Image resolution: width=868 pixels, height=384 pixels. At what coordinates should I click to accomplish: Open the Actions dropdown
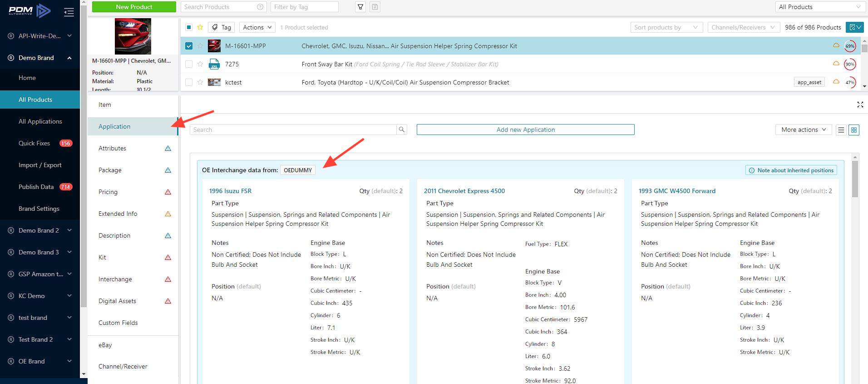coord(257,27)
